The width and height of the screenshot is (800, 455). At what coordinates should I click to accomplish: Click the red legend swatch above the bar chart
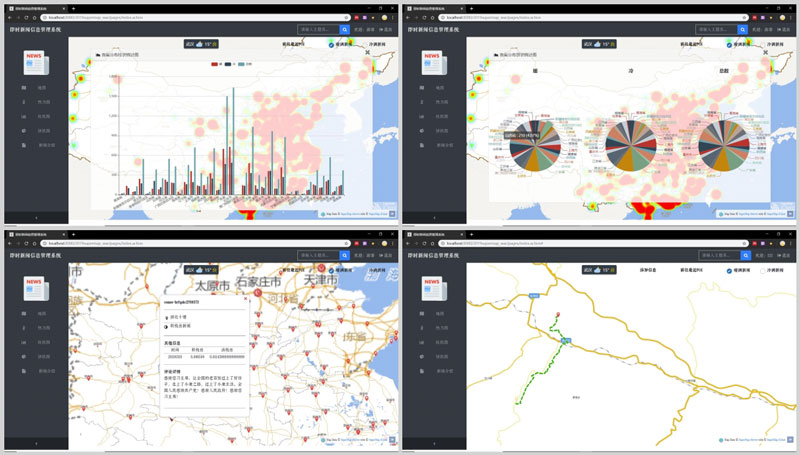pos(213,63)
